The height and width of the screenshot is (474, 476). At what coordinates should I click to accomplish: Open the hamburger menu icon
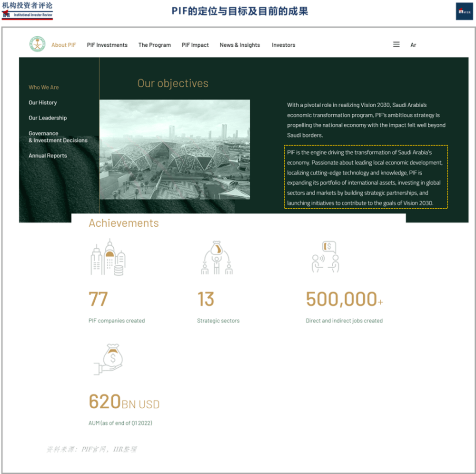396,44
